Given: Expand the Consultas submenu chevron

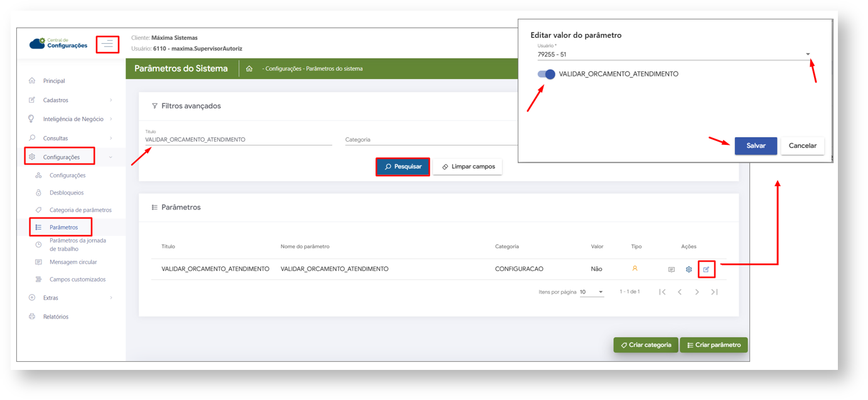Looking at the screenshot, I should click(111, 138).
